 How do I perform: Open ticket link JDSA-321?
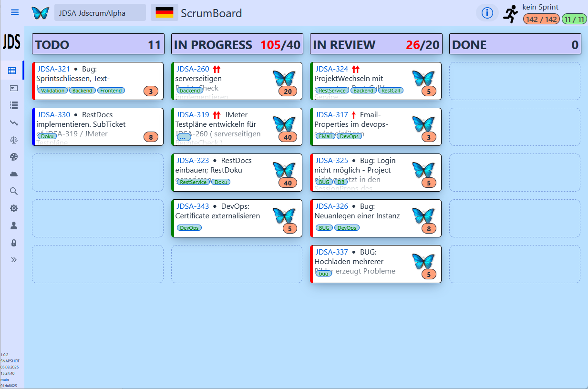click(53, 69)
